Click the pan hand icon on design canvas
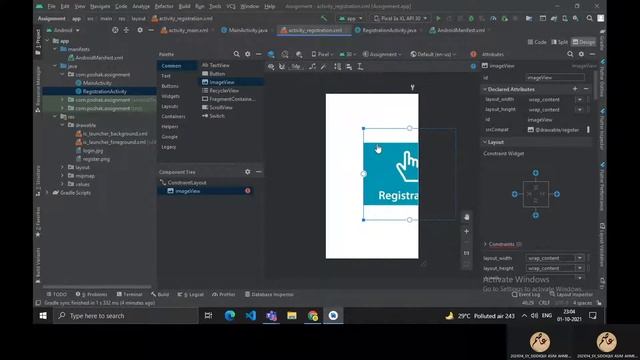Viewport: 640px width, 360px height. coord(467,217)
